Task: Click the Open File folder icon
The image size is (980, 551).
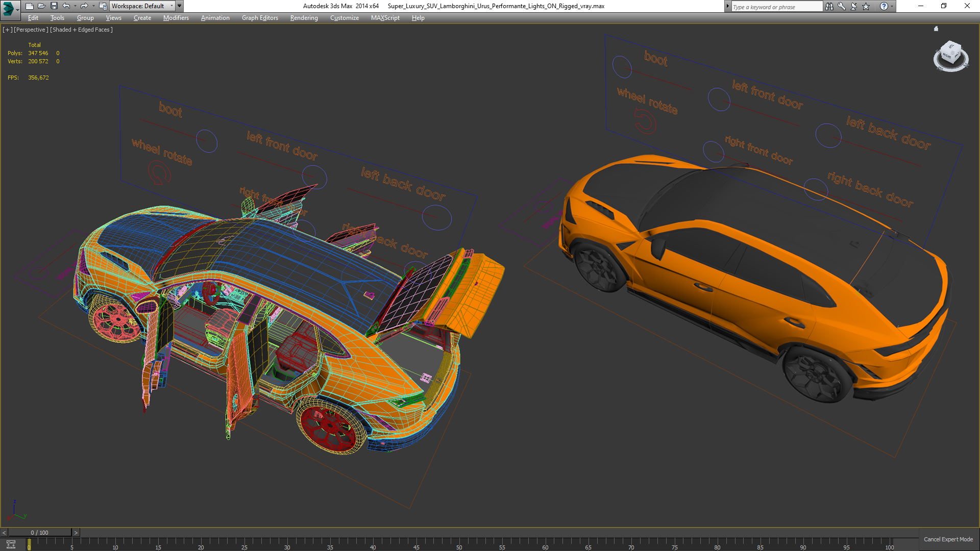Action: (x=42, y=6)
